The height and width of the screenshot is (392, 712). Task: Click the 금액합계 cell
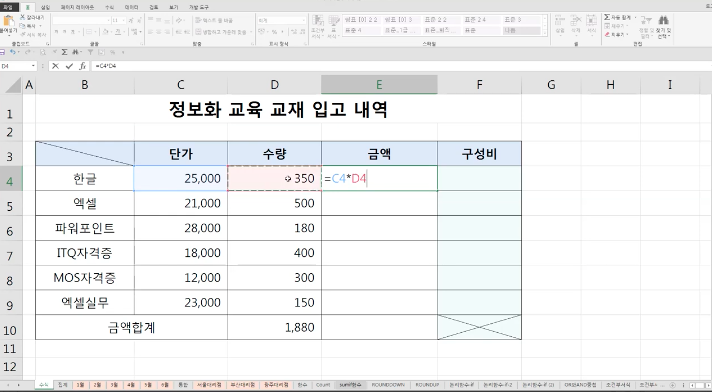132,327
